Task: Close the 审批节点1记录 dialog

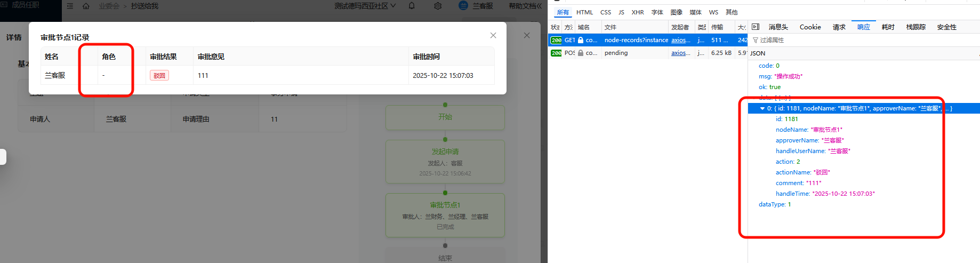Action: tap(493, 35)
